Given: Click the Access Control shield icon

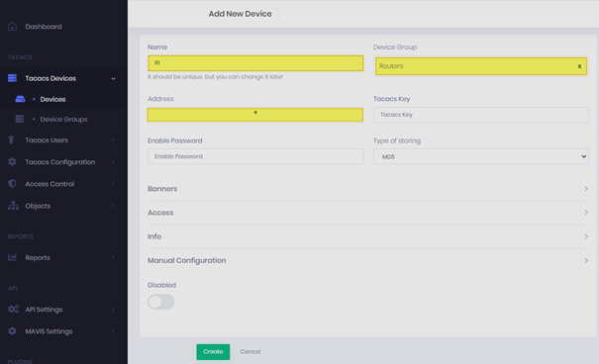Looking at the screenshot, I should click(x=12, y=184).
